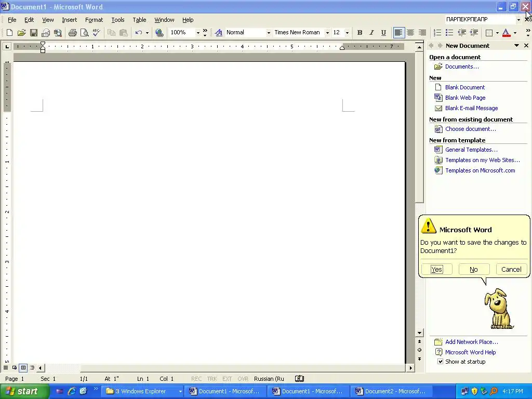This screenshot has height=399, width=532.
Task: Center-align the text
Action: point(410,33)
